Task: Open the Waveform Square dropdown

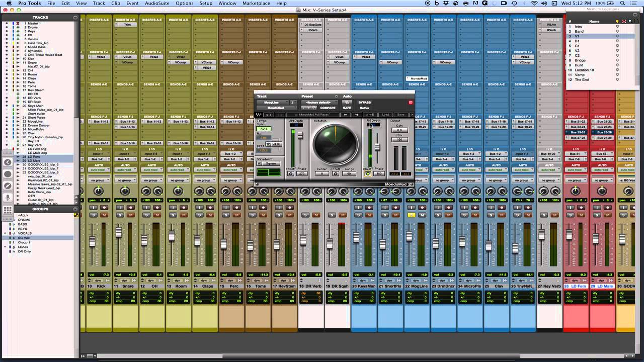Action: point(269,164)
